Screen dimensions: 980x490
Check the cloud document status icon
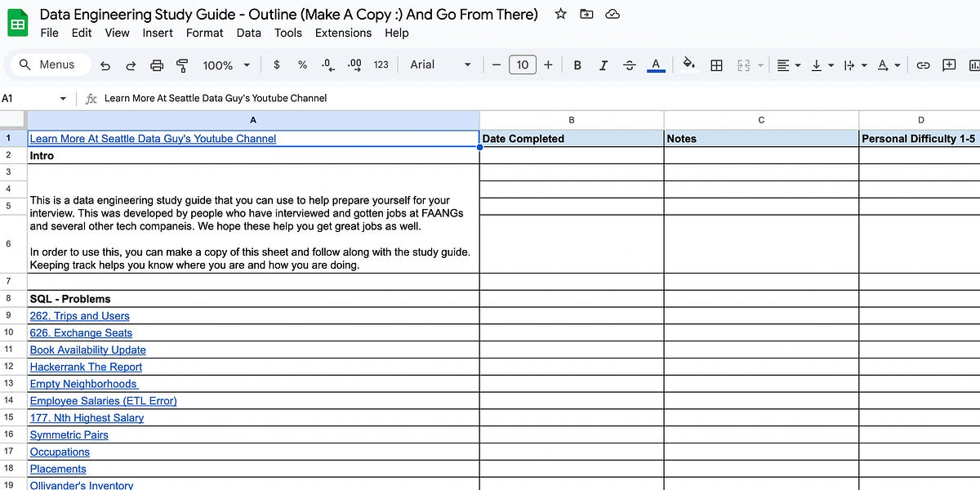613,14
